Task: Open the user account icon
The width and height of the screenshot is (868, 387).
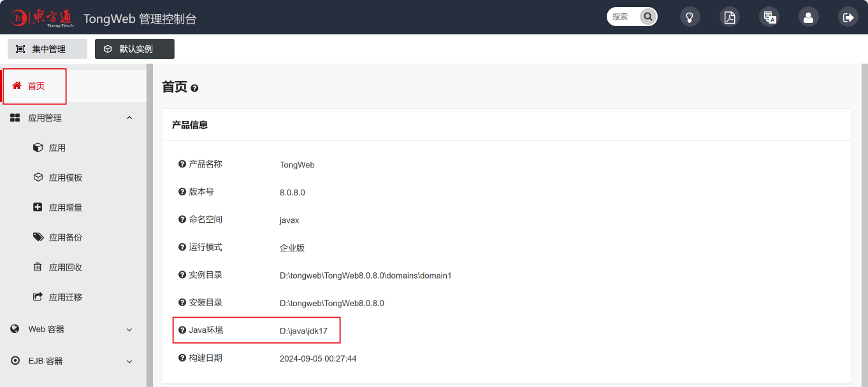Action: tap(809, 17)
